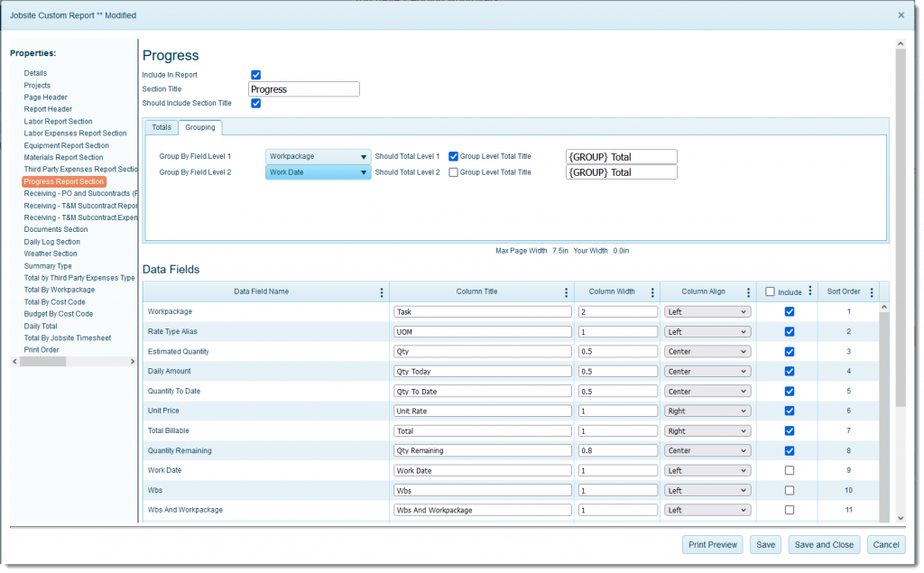Open the Sort Order column menu

[871, 292]
